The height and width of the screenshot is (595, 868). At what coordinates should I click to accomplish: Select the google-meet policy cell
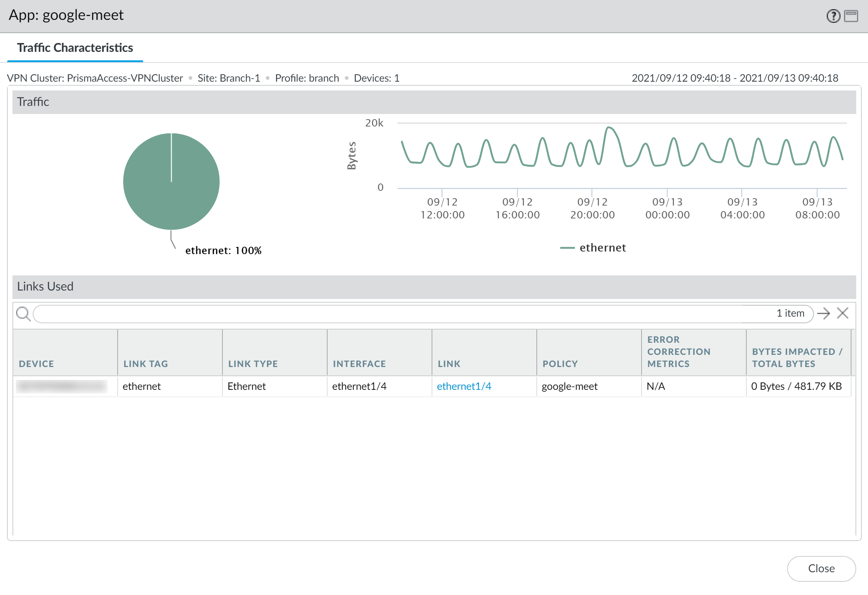[x=569, y=386]
